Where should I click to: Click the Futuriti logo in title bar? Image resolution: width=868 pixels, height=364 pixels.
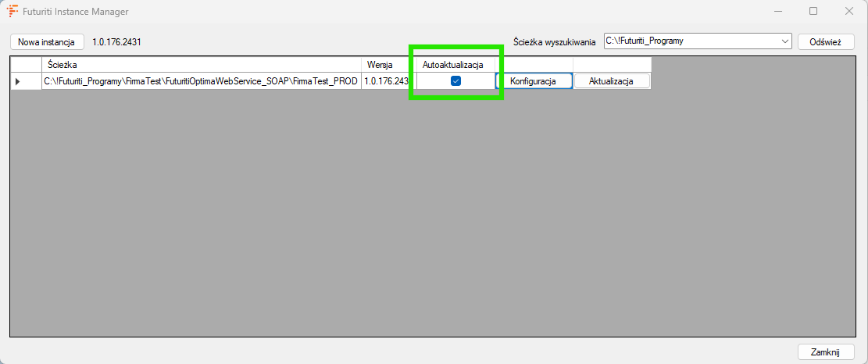click(x=13, y=12)
